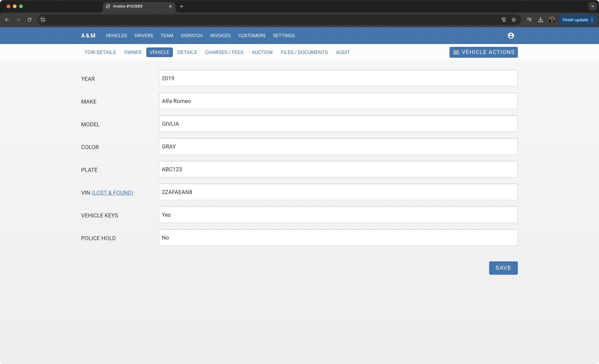Click the browser back arrow
599x364 pixels.
[x=7, y=20]
